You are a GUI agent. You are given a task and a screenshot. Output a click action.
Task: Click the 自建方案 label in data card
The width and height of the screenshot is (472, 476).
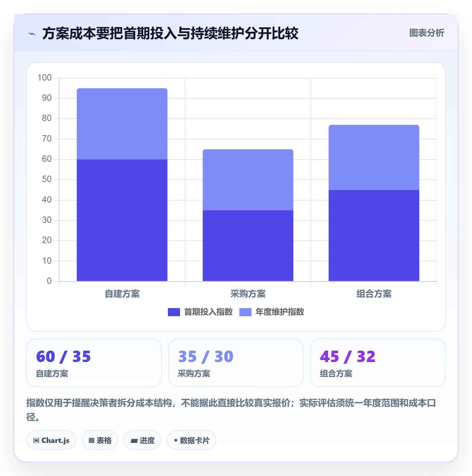(52, 374)
